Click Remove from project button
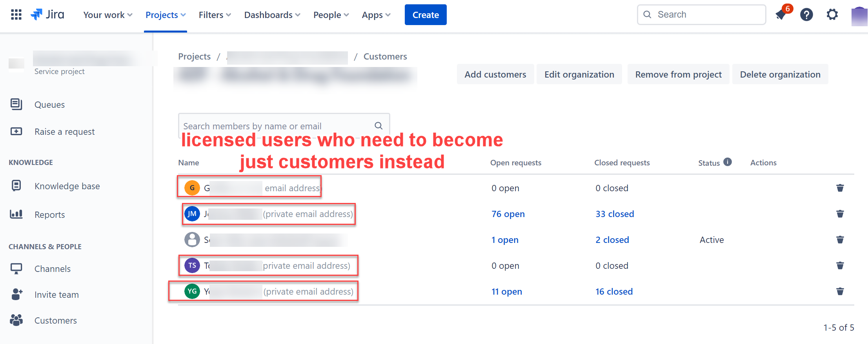The height and width of the screenshot is (344, 868). point(679,74)
